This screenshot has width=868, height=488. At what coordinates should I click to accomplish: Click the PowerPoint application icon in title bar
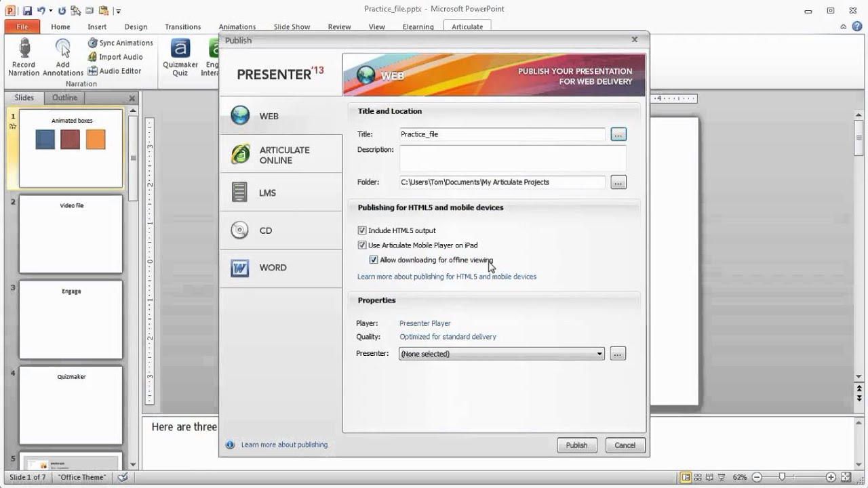[10, 11]
